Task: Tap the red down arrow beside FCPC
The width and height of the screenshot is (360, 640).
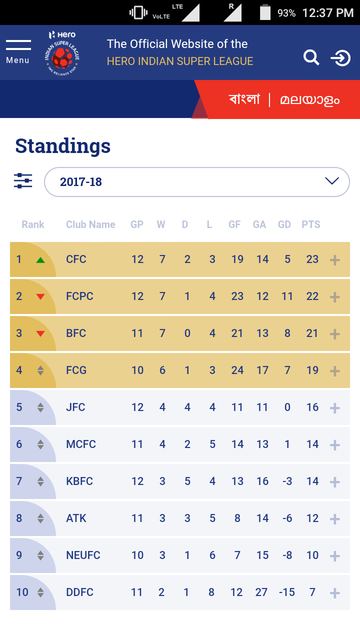Action: pyautogui.click(x=40, y=297)
